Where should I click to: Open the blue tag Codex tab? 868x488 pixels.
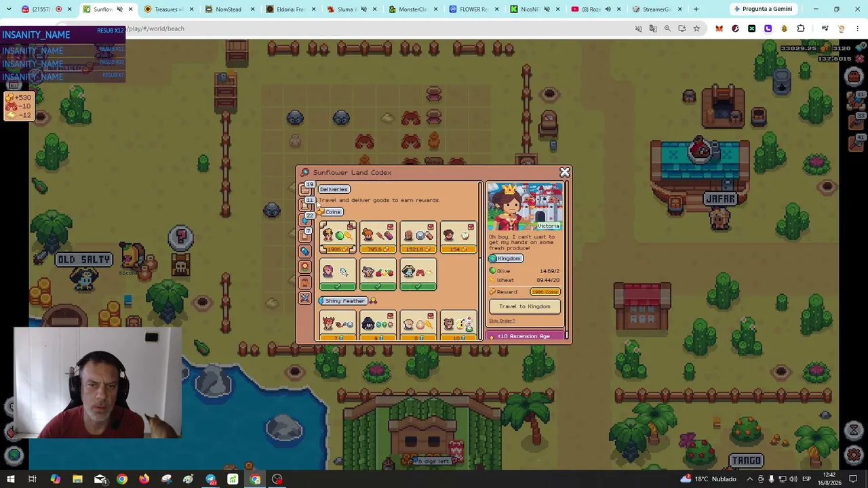coord(305,251)
